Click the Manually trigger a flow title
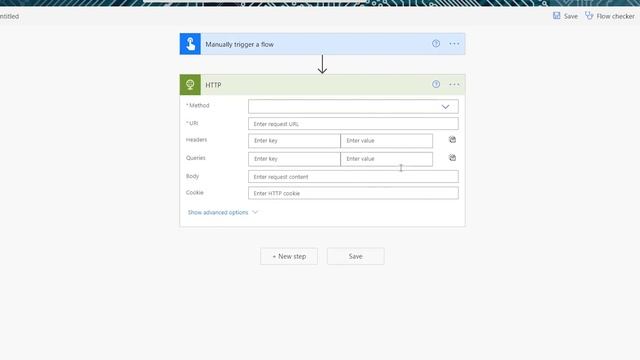The height and width of the screenshot is (360, 640). pyautogui.click(x=240, y=44)
